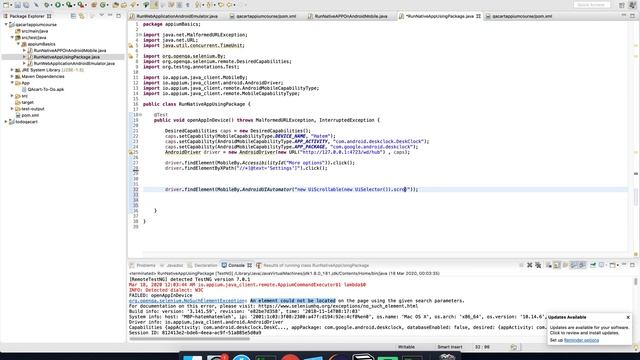Select the target folder in tree

click(27, 102)
